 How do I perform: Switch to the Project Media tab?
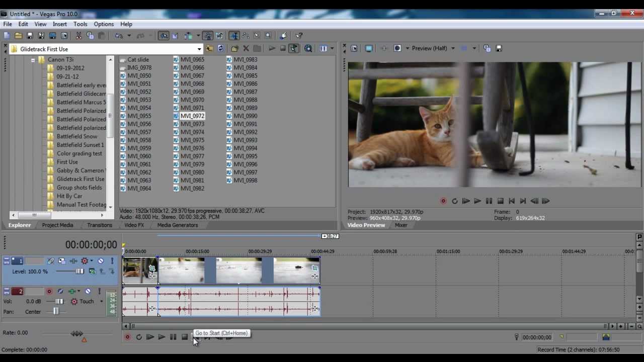click(x=57, y=225)
